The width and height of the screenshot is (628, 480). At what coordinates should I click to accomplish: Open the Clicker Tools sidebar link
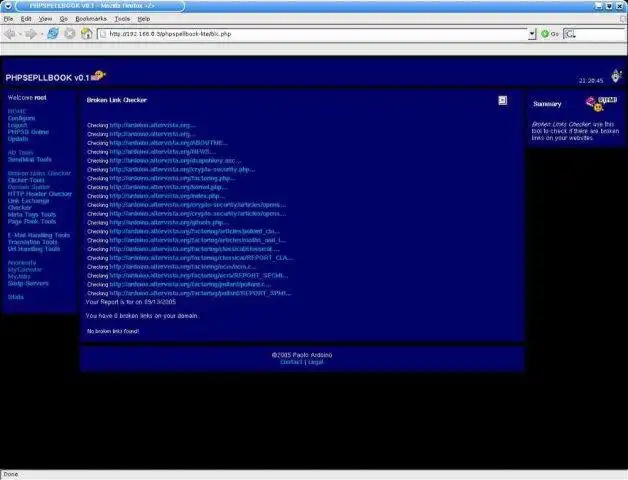click(26, 180)
